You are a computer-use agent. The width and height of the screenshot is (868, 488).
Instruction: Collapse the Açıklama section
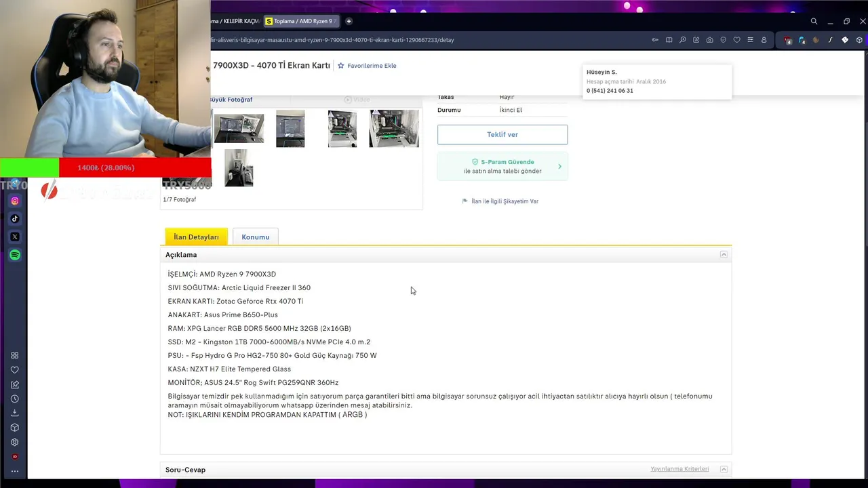[x=724, y=255]
